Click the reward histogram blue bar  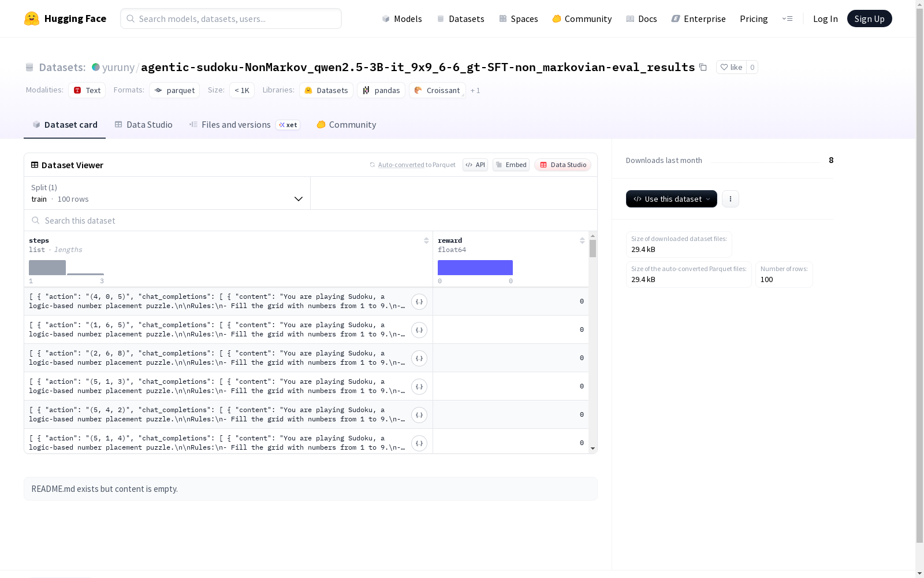[475, 268]
